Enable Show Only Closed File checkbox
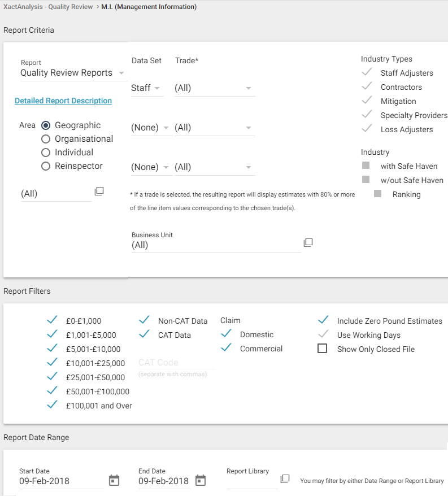448x496 pixels. (323, 349)
